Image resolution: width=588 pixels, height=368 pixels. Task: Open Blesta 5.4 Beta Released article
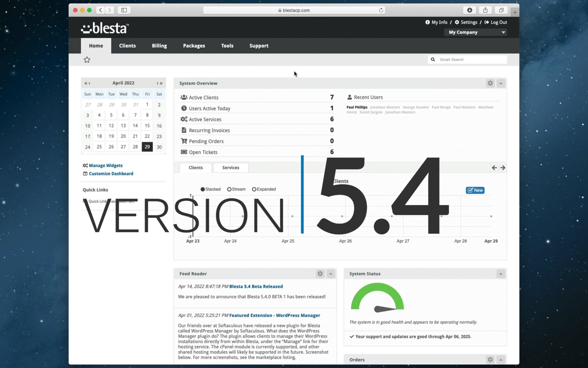point(256,286)
